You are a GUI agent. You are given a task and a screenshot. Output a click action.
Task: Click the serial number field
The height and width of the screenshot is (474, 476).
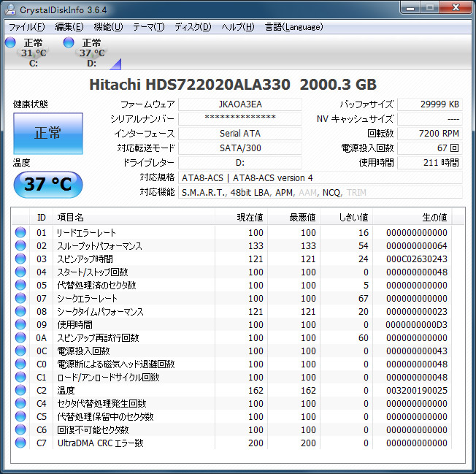pos(239,119)
